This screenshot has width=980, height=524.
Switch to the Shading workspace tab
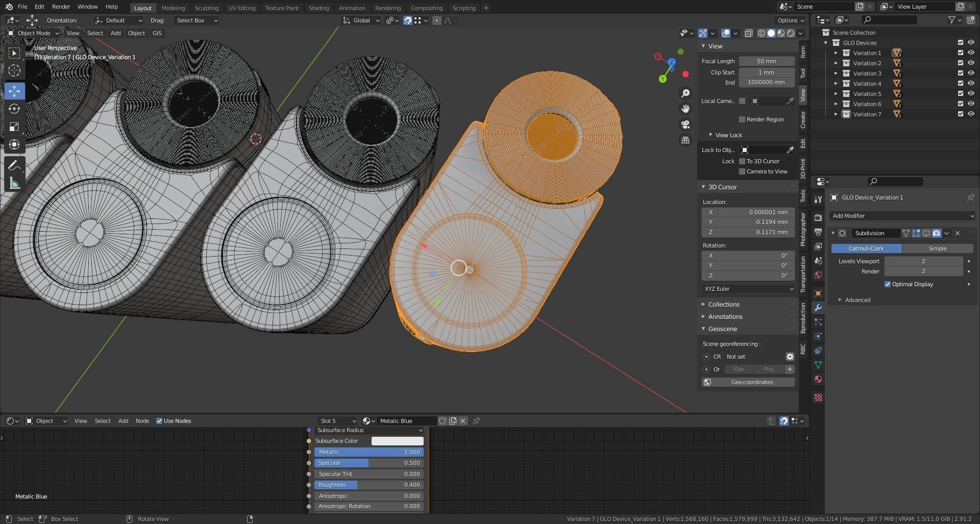coord(318,8)
